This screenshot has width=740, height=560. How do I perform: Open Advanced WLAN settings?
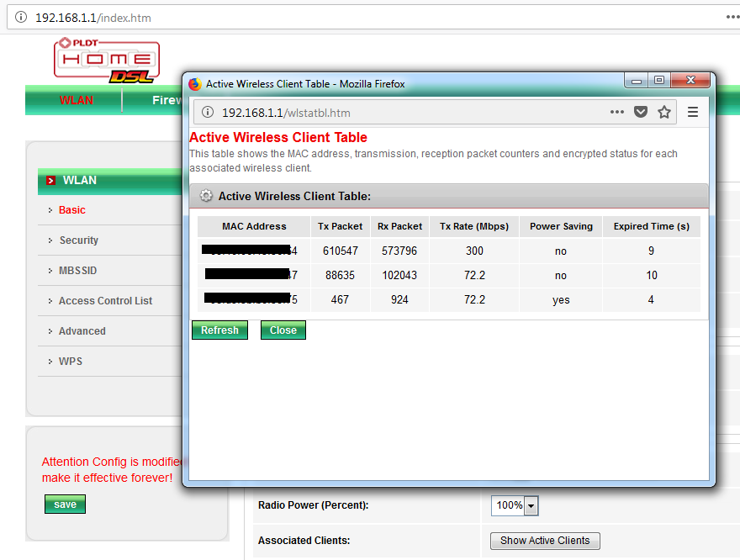click(x=82, y=330)
